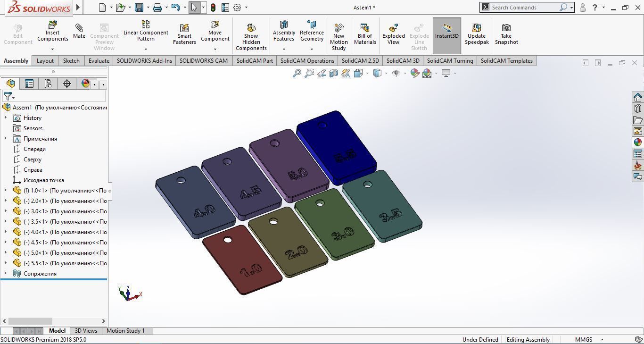The width and height of the screenshot is (644, 344).
Task: Open the Evaluate tab
Action: tap(99, 61)
